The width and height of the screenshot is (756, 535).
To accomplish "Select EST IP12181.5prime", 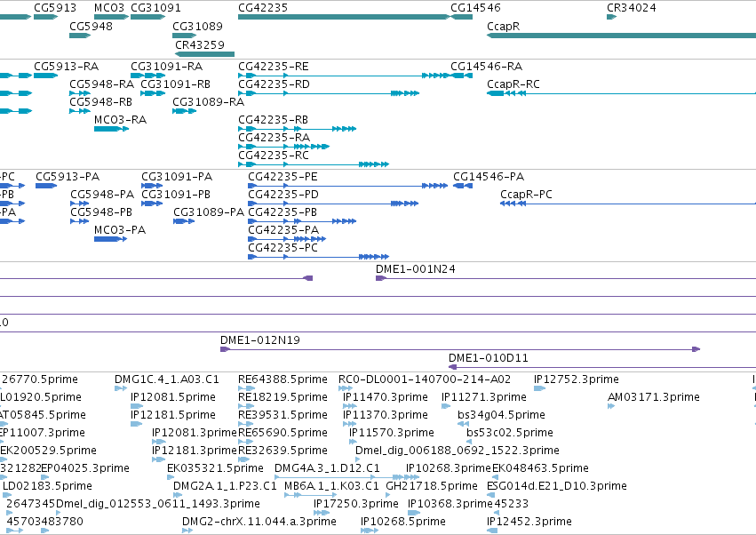I will (x=137, y=424).
